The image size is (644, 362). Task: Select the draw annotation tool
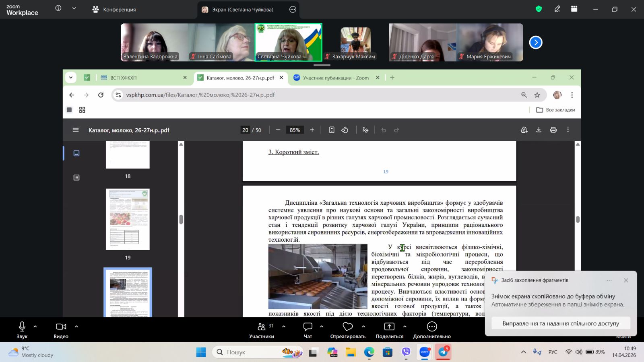365,130
